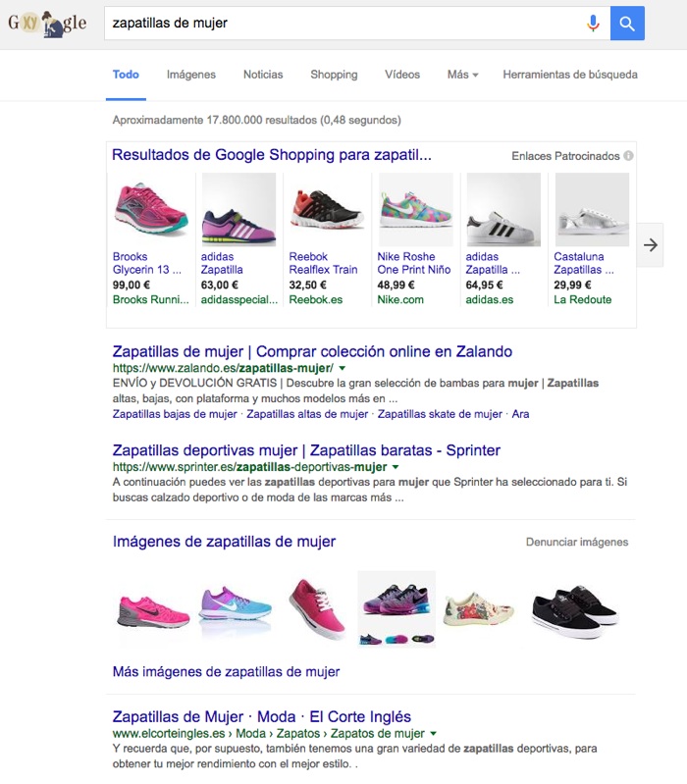Open the purple Flyknit multi-shoe image
The width and height of the screenshot is (687, 784).
(396, 609)
